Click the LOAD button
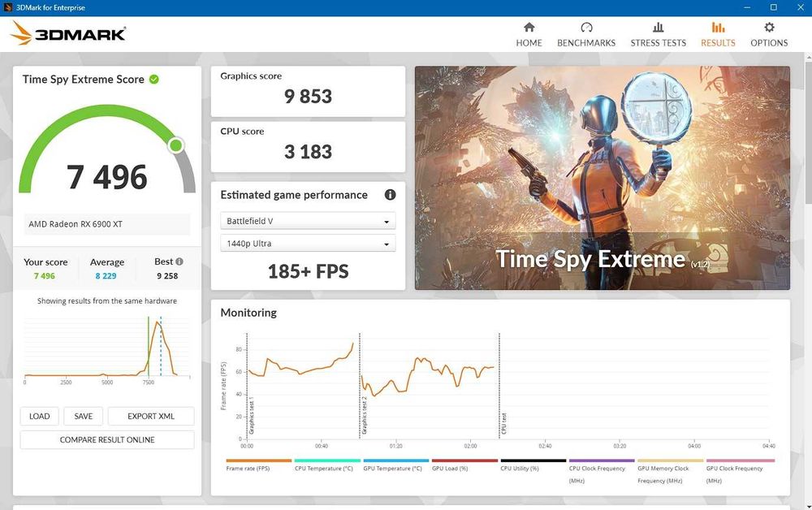The width and height of the screenshot is (812, 510). [39, 417]
